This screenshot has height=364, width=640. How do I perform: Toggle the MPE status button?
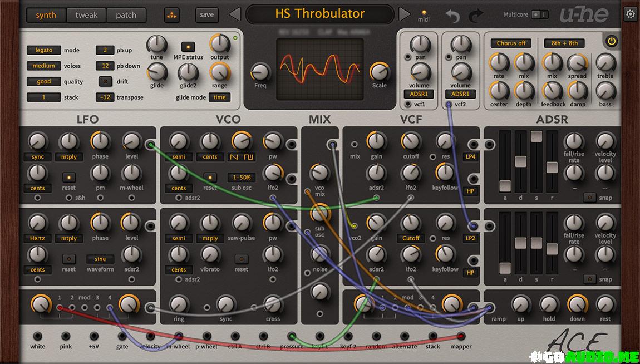click(188, 46)
